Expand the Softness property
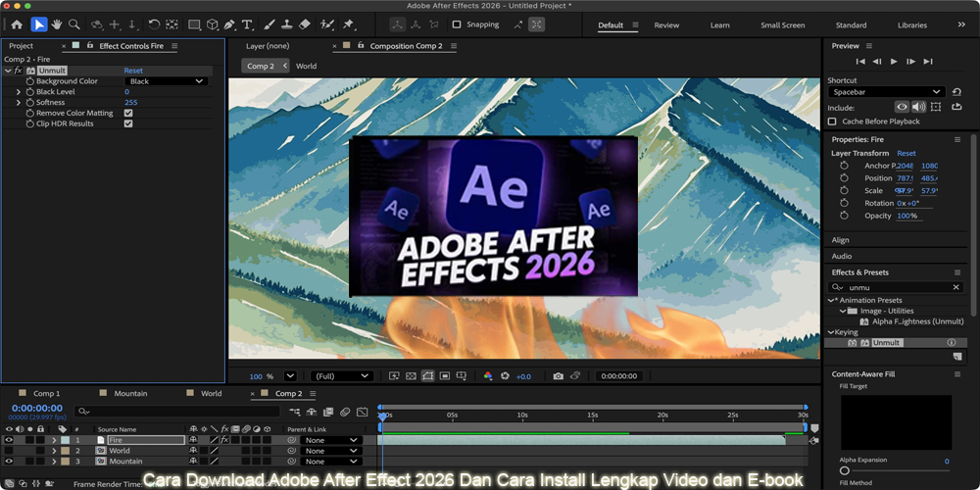This screenshot has width=980, height=490. point(19,103)
